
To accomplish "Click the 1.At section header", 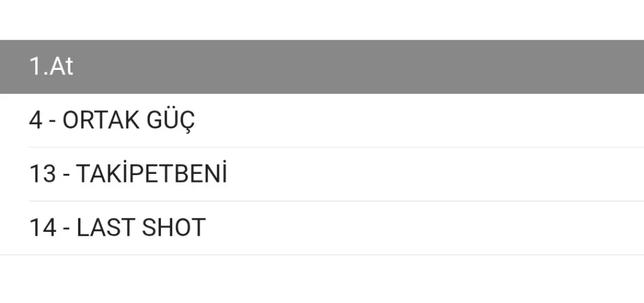I will [52, 67].
